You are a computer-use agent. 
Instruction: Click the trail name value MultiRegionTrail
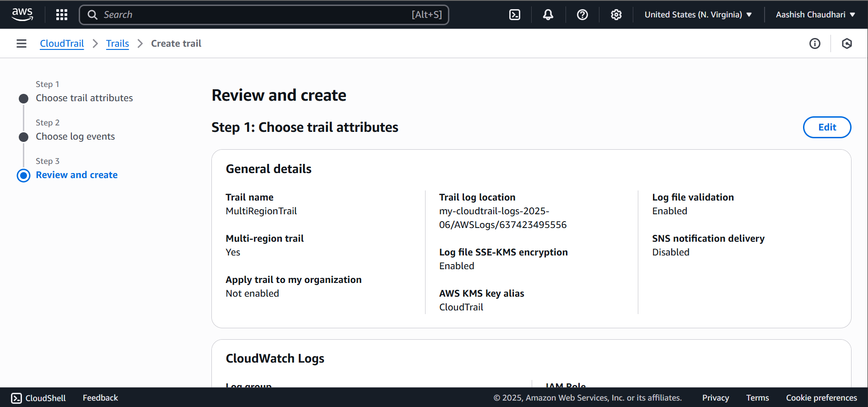(x=261, y=211)
